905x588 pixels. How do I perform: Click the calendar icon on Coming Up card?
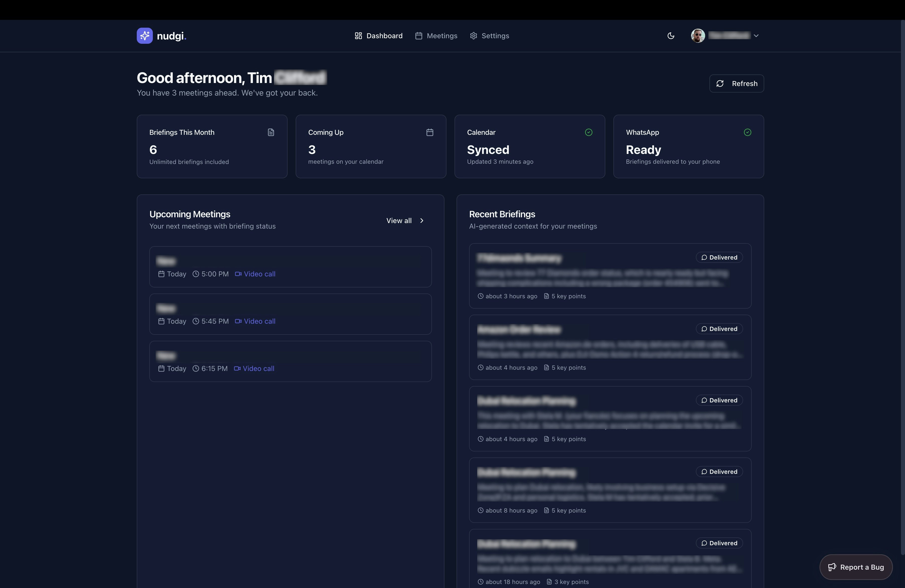click(x=430, y=132)
